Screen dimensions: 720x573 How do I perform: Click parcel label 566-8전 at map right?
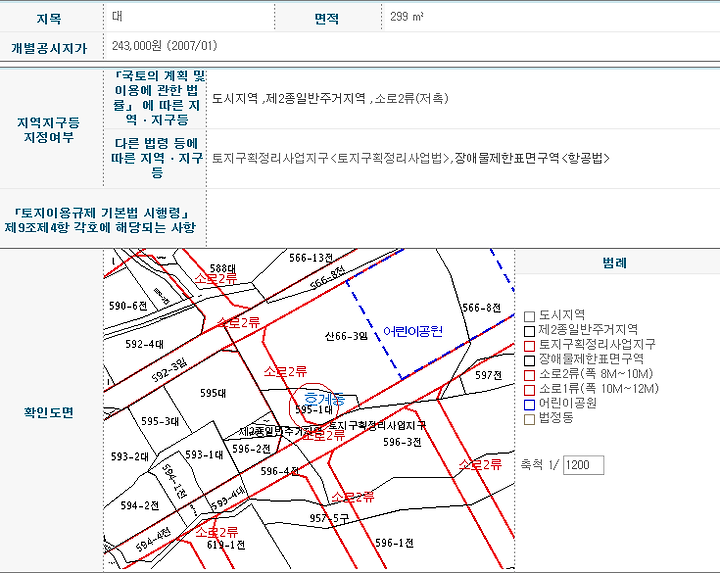pyautogui.click(x=481, y=308)
